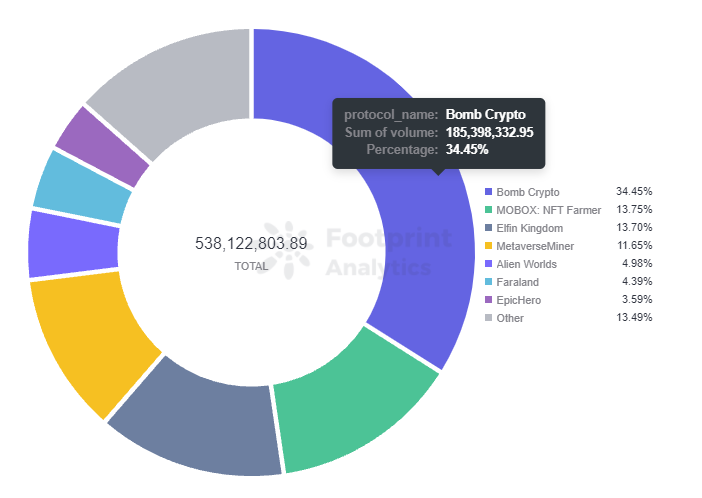The width and height of the screenshot is (702, 498).
Task: Select the MetaverseMiner legend text
Action: click(x=535, y=246)
